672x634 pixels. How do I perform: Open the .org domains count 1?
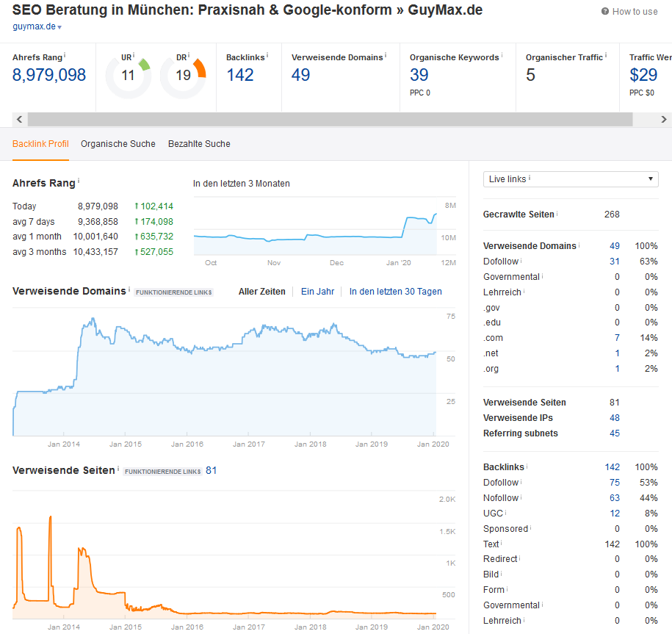click(x=618, y=369)
